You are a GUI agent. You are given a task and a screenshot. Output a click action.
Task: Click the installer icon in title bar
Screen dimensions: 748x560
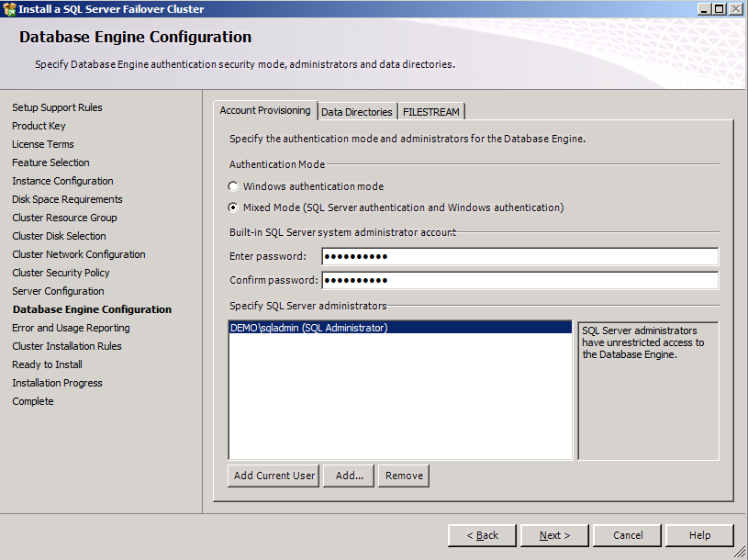click(x=9, y=8)
